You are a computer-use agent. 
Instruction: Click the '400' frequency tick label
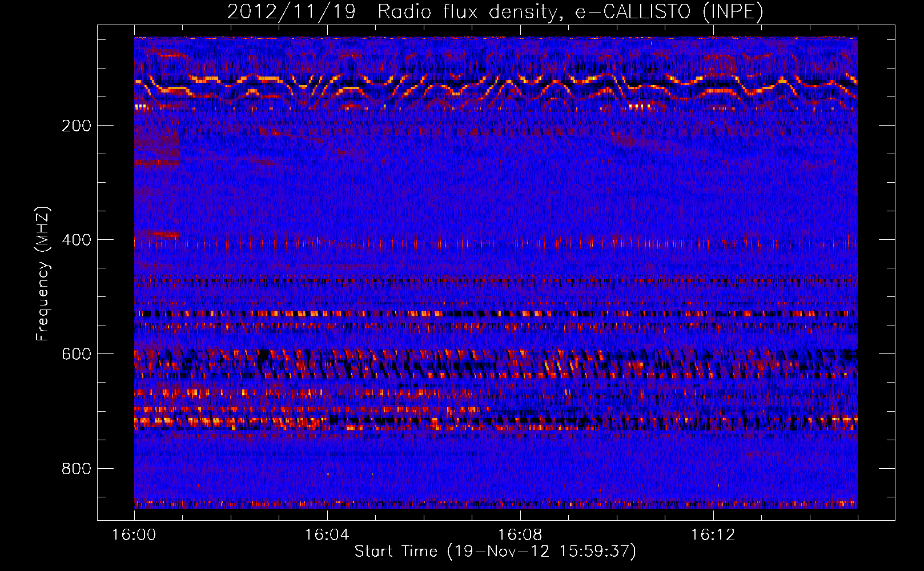77,240
